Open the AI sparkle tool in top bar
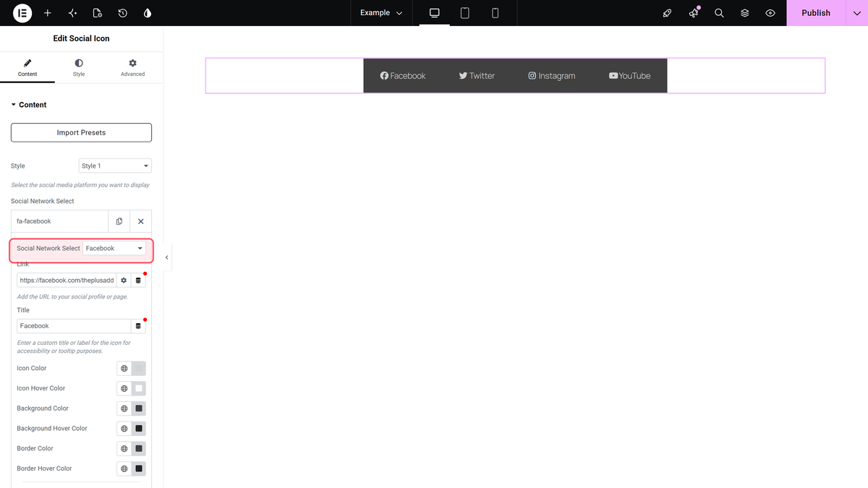Viewport: 868px width, 488px height. (x=72, y=13)
